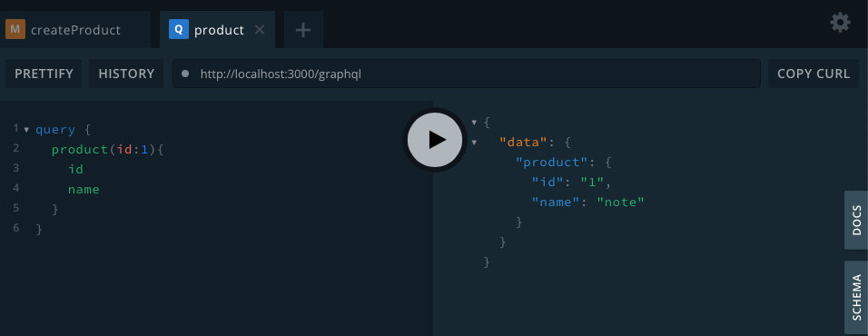
Task: Click the "name" key in the response
Action: click(556, 202)
